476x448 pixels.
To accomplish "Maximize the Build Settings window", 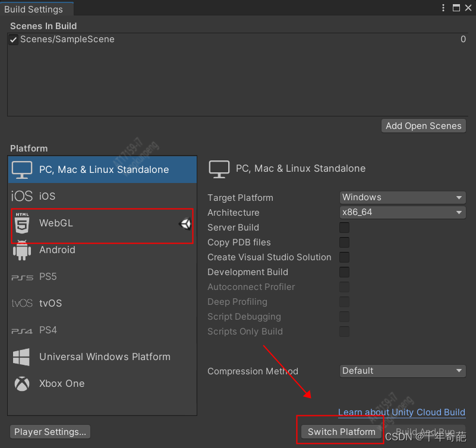I will point(456,8).
